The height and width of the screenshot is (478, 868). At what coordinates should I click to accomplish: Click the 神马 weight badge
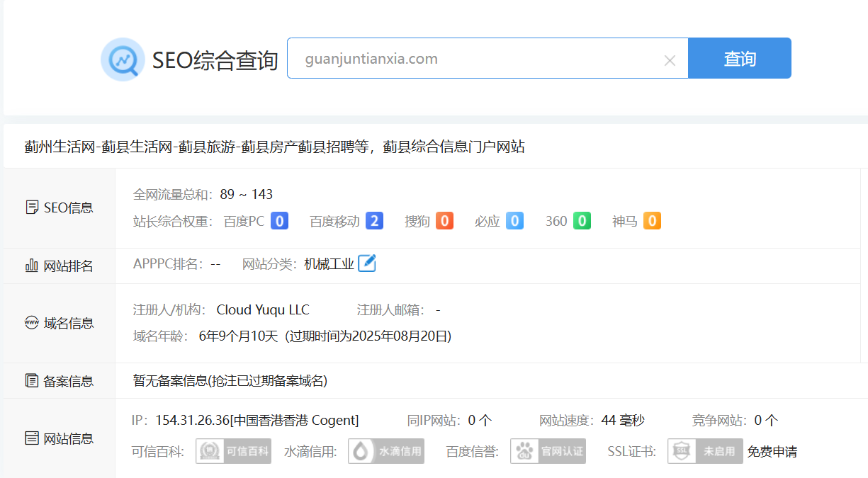click(x=652, y=221)
